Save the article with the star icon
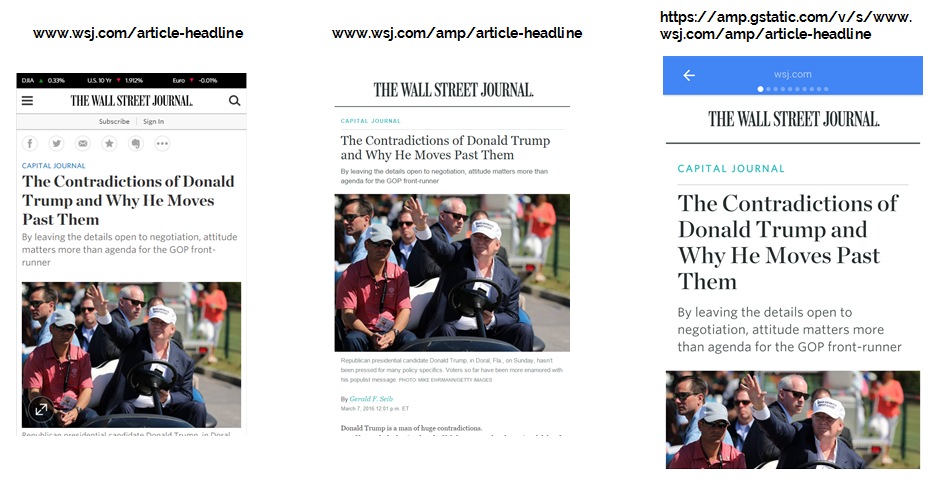Viewport: 940px width, 497px height. [109, 143]
